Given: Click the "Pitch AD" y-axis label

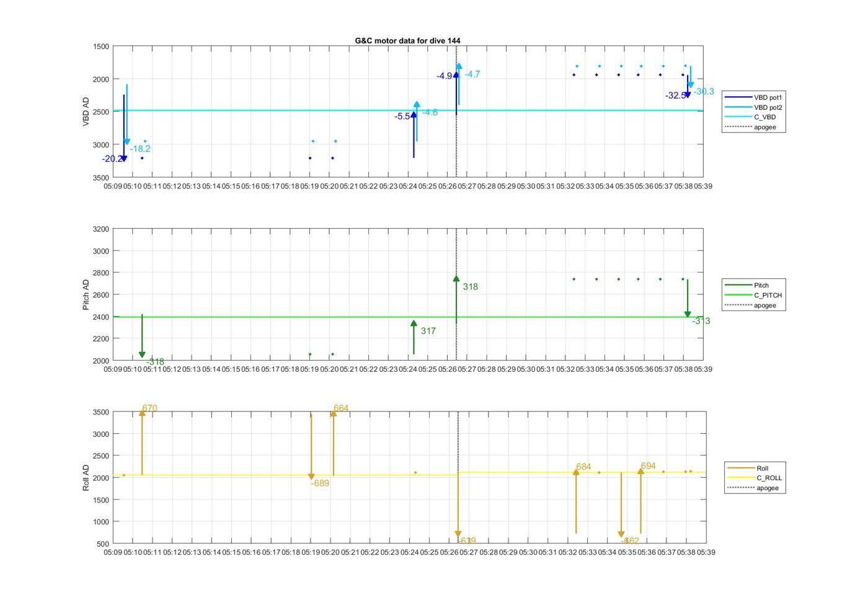Looking at the screenshot, I should tap(86, 295).
